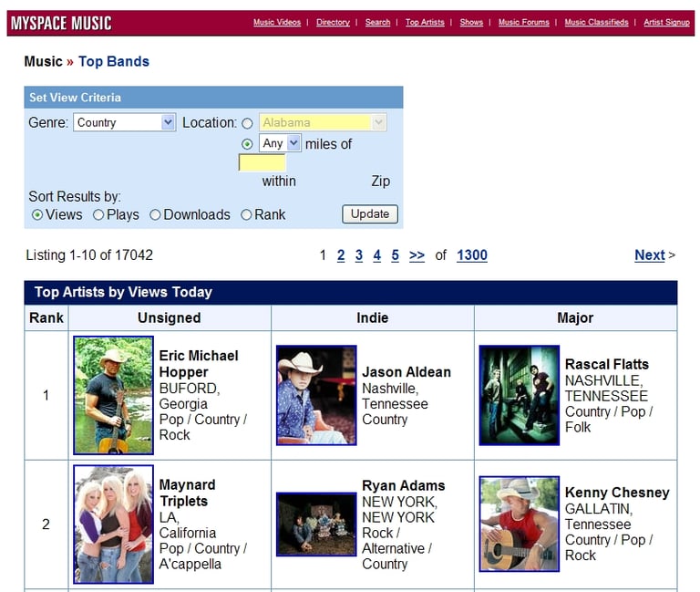Viewport: 700px width, 592px height.
Task: Click the >> pagination jump link
Action: 417,255
